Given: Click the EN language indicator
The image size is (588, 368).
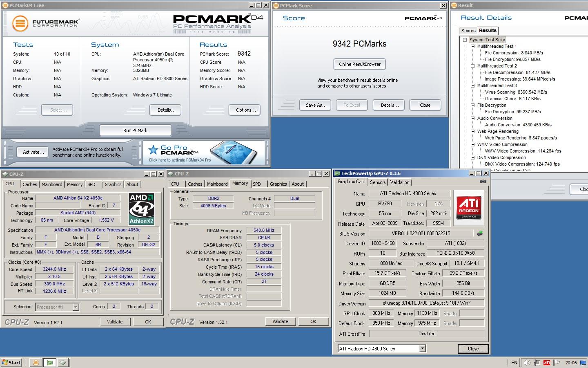Looking at the screenshot, I should point(514,362).
